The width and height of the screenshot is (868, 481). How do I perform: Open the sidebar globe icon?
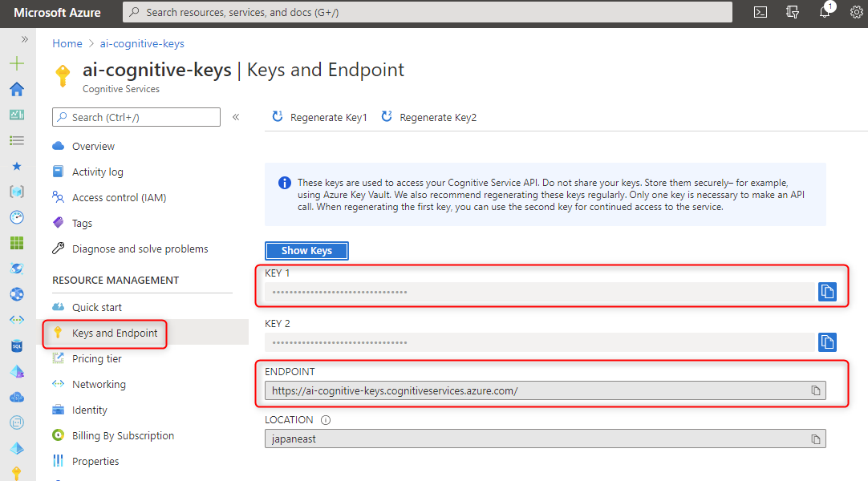pos(17,294)
